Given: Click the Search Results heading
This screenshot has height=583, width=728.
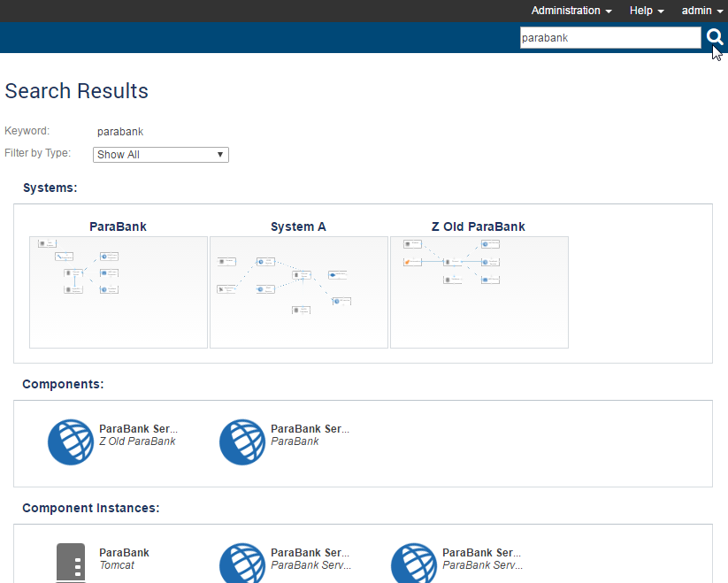Looking at the screenshot, I should tap(77, 90).
